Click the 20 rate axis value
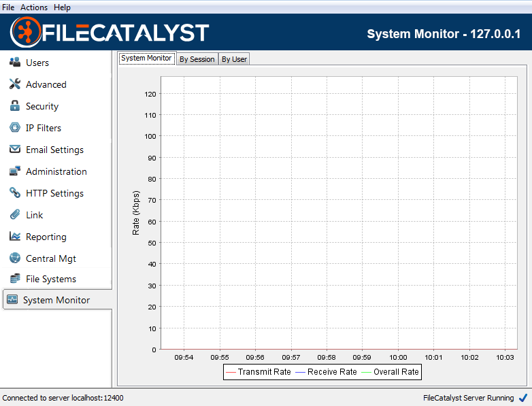This screenshot has width=532, height=406. [x=152, y=307]
